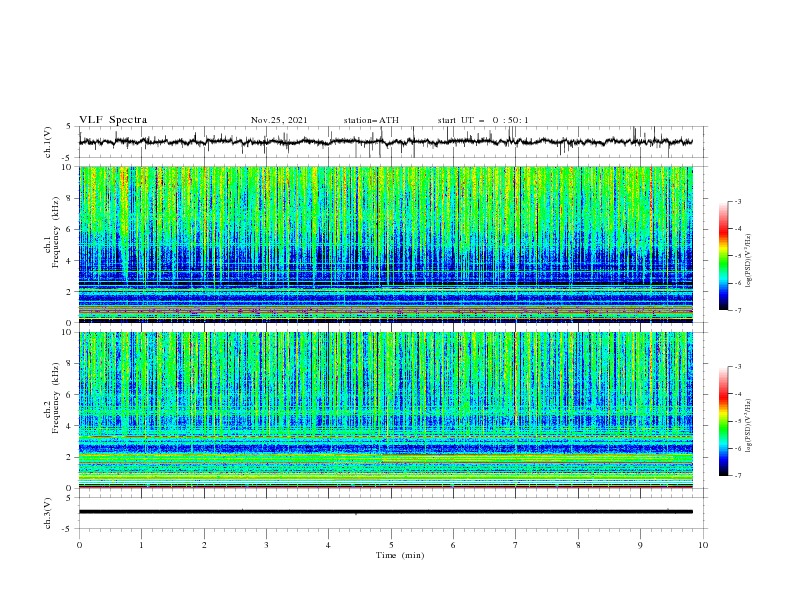The width and height of the screenshot is (792, 612).
Task: Select the date text "Nov.25, 2021"
Action: (279, 120)
